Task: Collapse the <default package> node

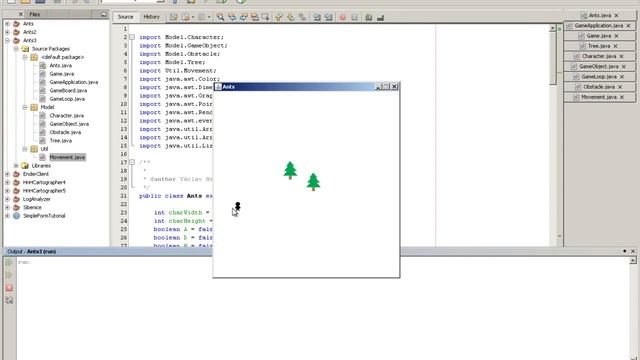Action: [x=25, y=57]
